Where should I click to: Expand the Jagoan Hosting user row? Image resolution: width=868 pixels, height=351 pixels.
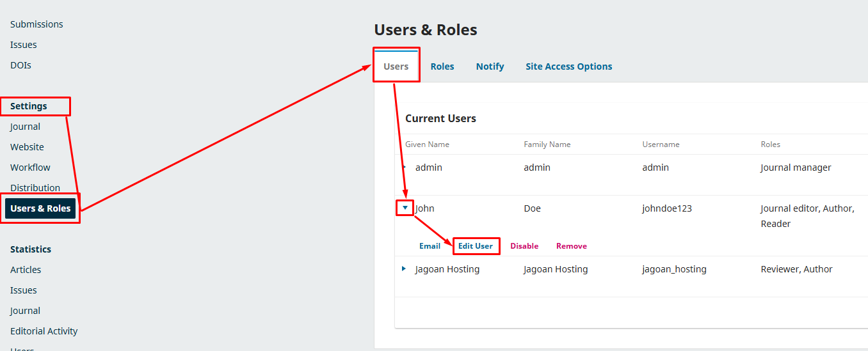404,269
